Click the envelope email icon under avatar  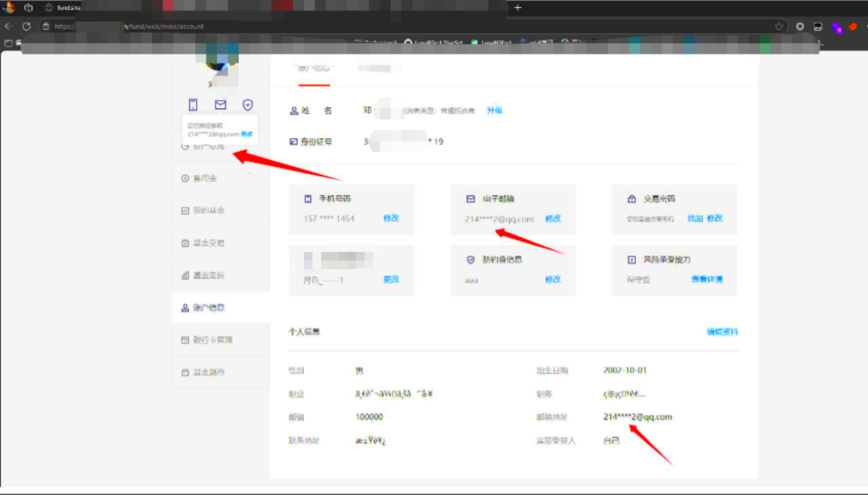coord(220,104)
